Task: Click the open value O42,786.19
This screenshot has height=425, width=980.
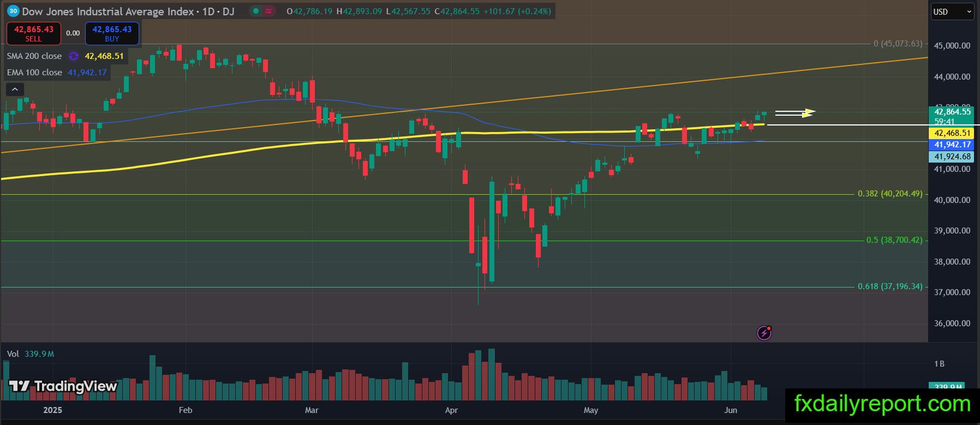Action: 309,11
